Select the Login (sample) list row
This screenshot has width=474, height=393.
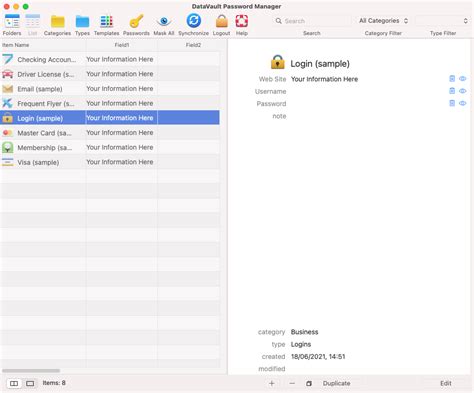pos(110,118)
